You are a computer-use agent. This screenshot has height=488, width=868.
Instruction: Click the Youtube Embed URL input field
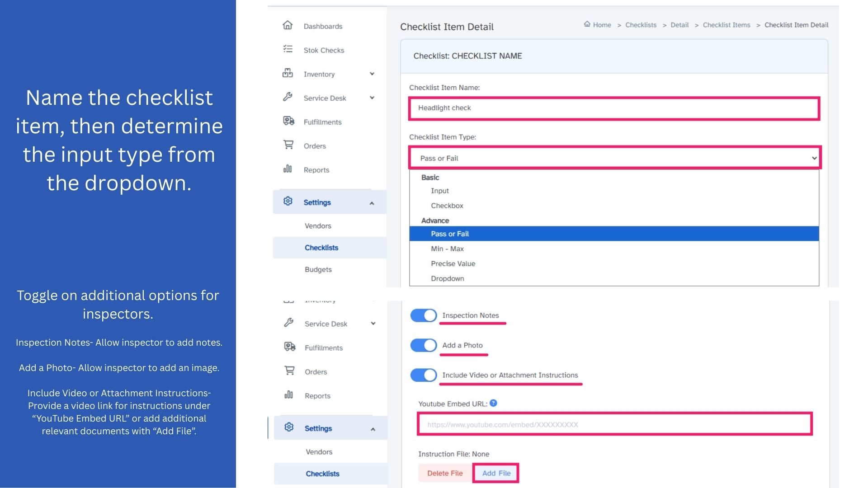(614, 424)
